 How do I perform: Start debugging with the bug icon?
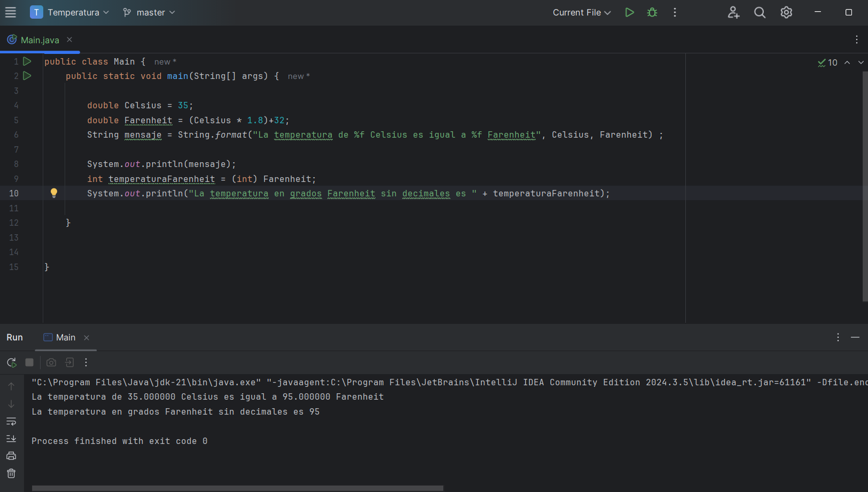[x=652, y=12]
